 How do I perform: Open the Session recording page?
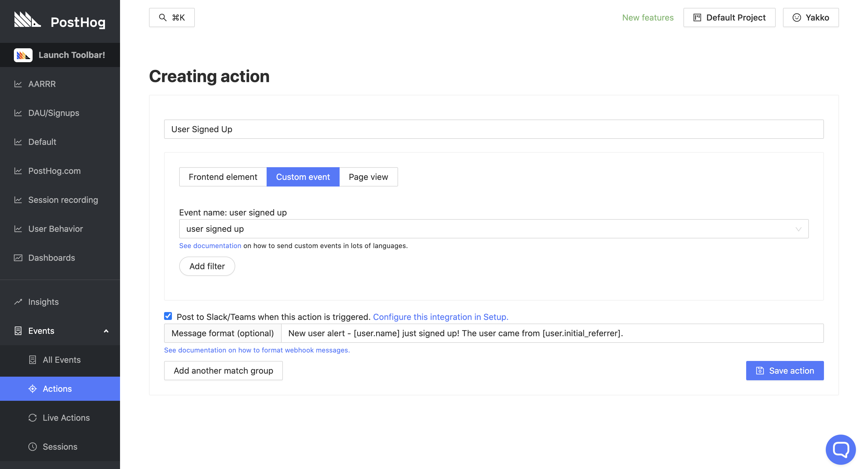(63, 199)
